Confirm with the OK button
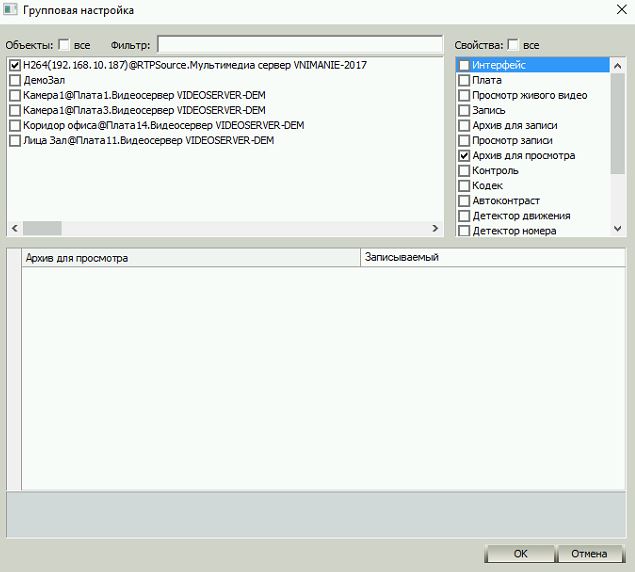This screenshot has height=572, width=635. click(520, 554)
